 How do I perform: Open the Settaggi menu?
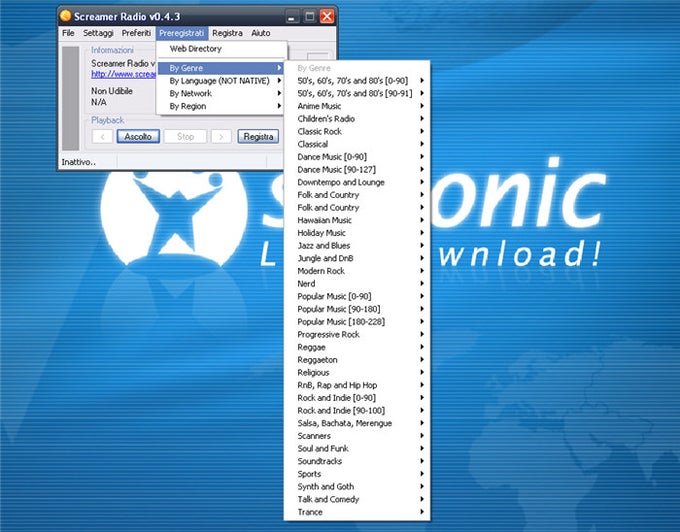(98, 33)
